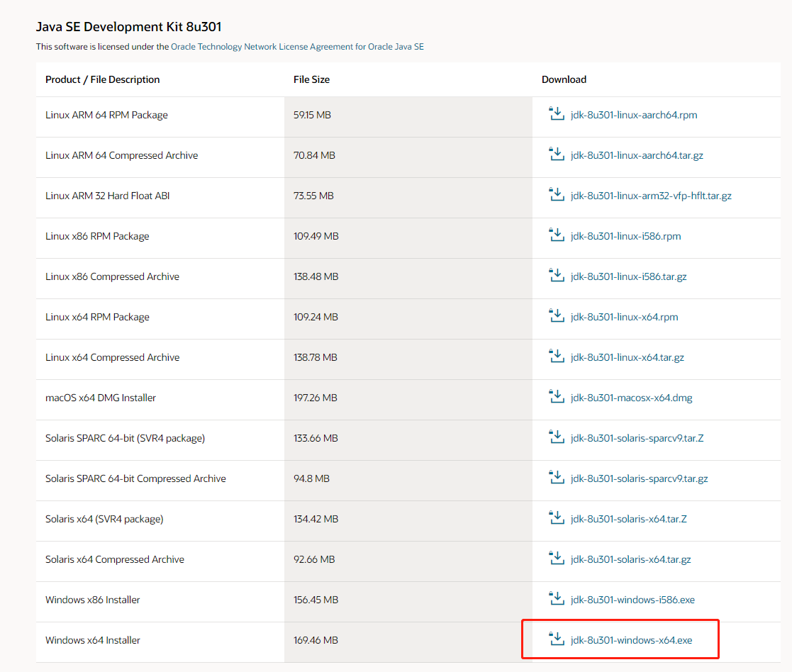Select Linux x64 RPM Package text
The width and height of the screenshot is (792, 672).
click(97, 317)
